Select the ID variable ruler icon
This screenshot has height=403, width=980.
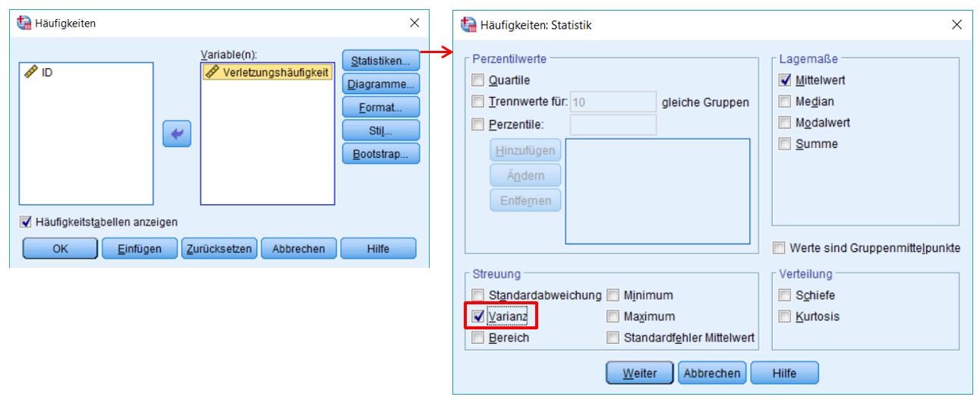tap(30, 72)
